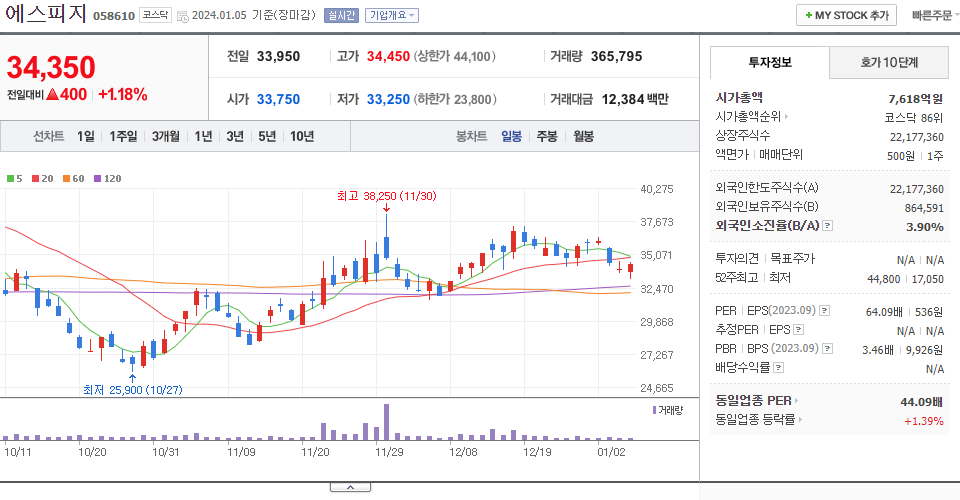Image resolution: width=960 pixels, height=500 pixels.
Task: Switch to the 투자정보 tab
Action: pos(770,62)
